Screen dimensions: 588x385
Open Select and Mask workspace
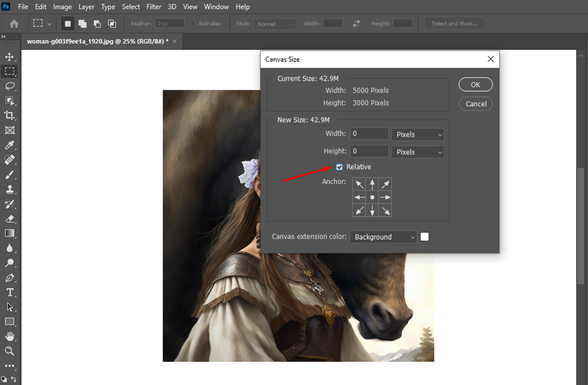pyautogui.click(x=455, y=23)
